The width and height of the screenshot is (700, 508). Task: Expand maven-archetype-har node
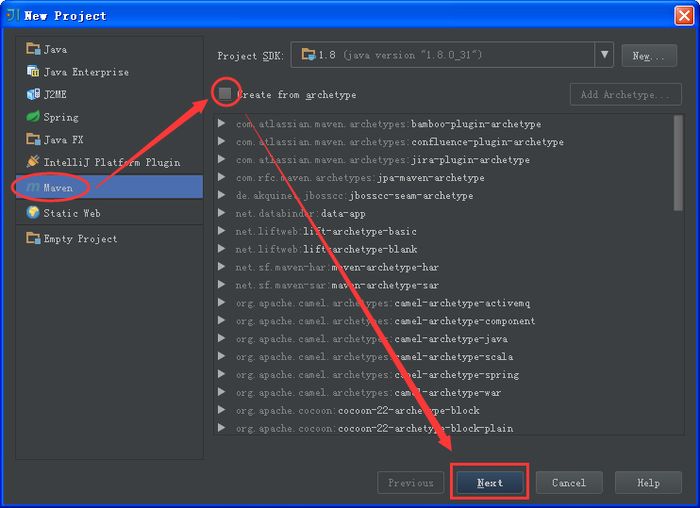(x=221, y=266)
